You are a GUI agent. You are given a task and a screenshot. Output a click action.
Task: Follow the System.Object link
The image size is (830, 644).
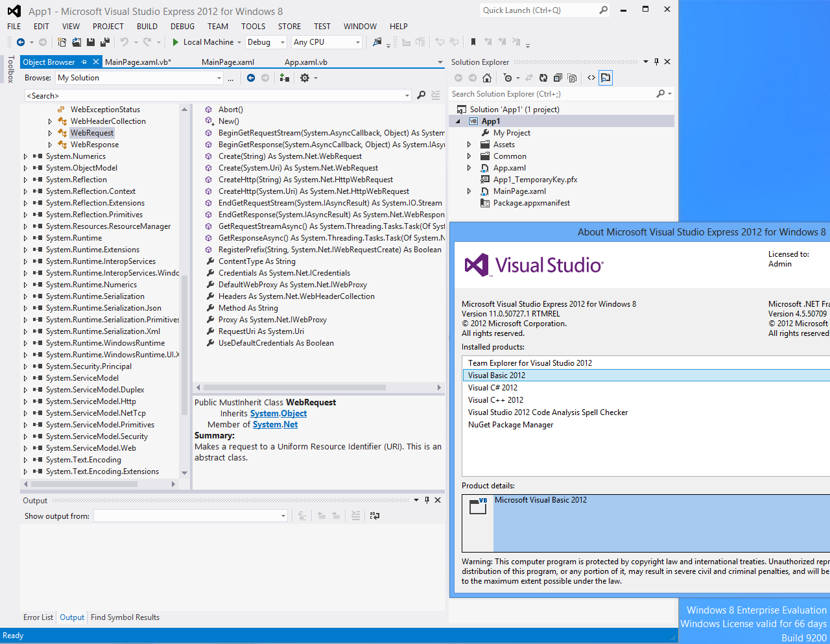(278, 414)
